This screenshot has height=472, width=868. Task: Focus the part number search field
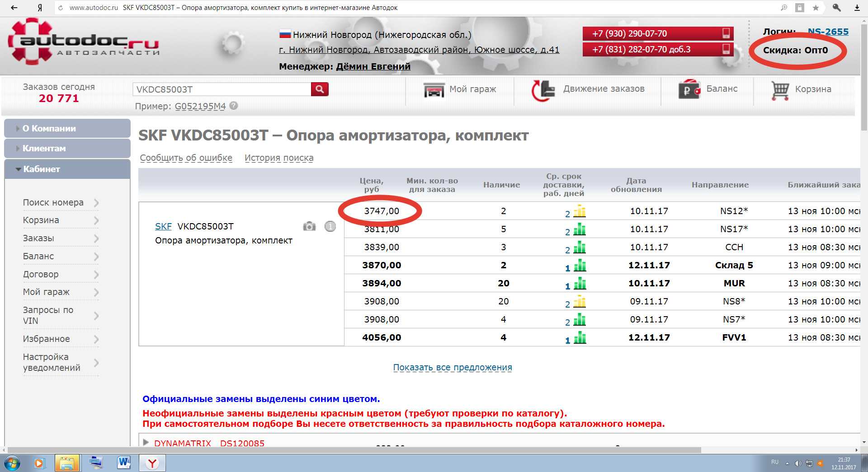[x=222, y=89]
